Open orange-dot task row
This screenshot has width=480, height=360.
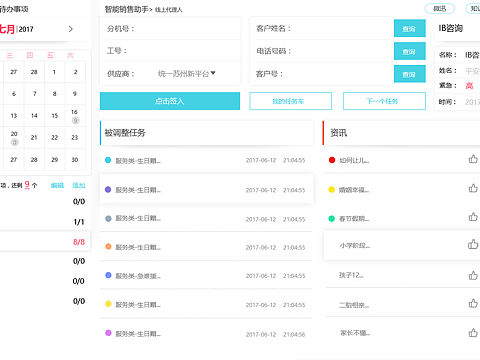pos(206,247)
